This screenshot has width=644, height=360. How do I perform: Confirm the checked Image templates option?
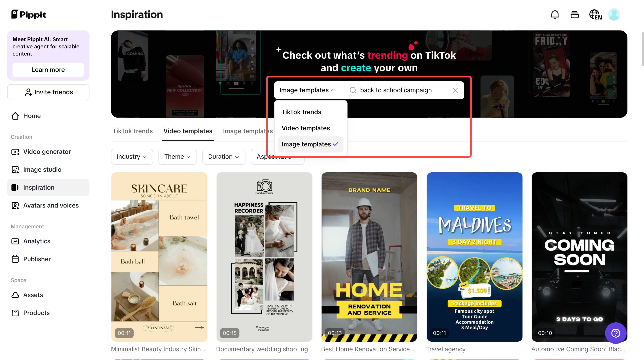click(306, 144)
